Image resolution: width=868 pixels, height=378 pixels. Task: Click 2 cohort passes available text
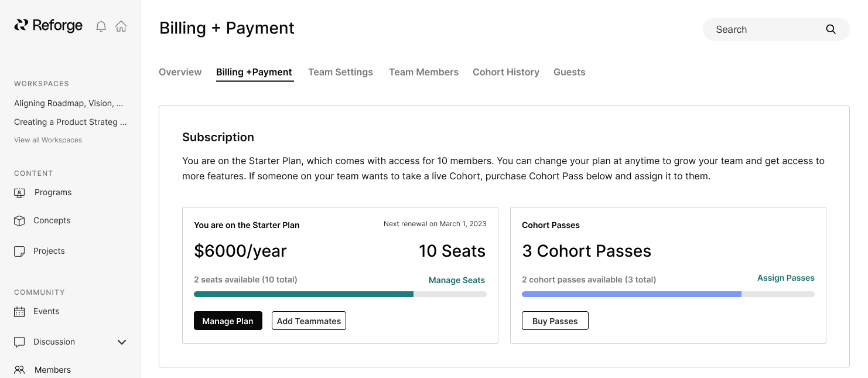(589, 280)
